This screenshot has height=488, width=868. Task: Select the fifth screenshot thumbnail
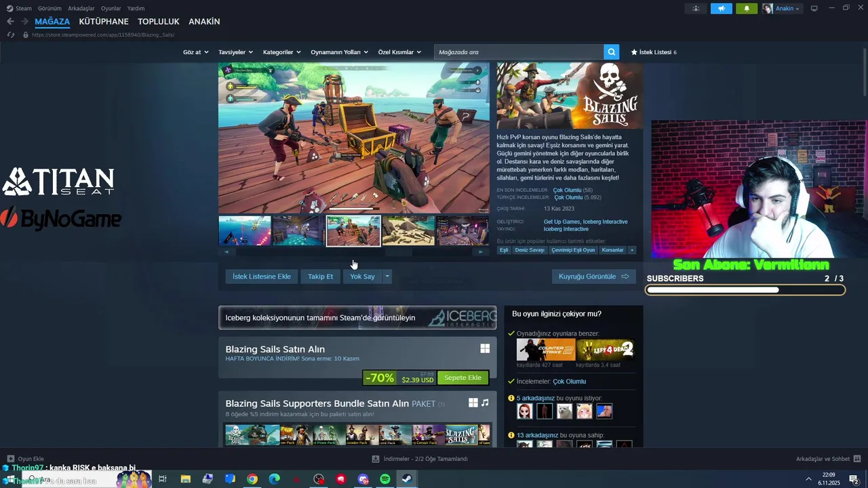click(x=462, y=230)
